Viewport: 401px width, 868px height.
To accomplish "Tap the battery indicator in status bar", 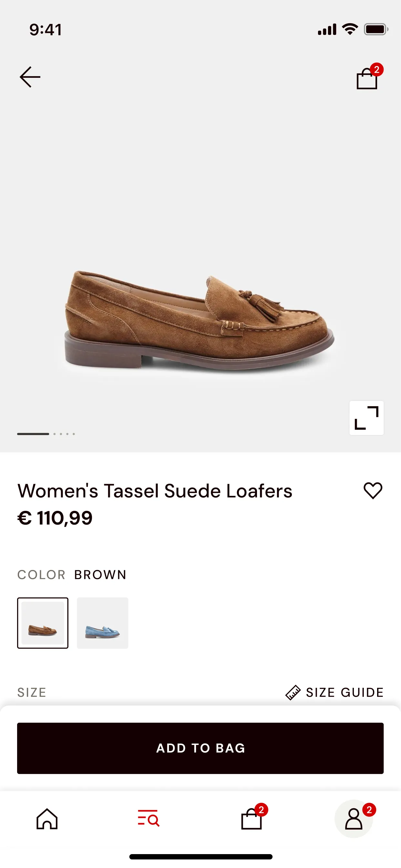I will 376,29.
